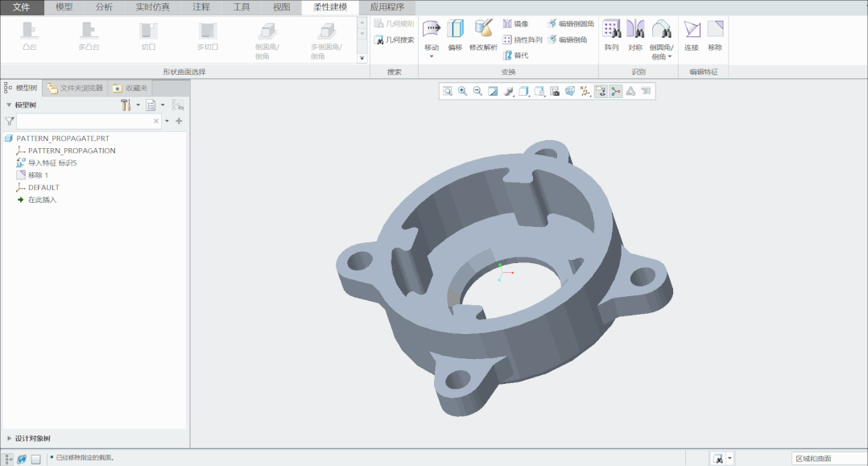Open the 文件夹浏览器 navigator tab

[x=76, y=88]
